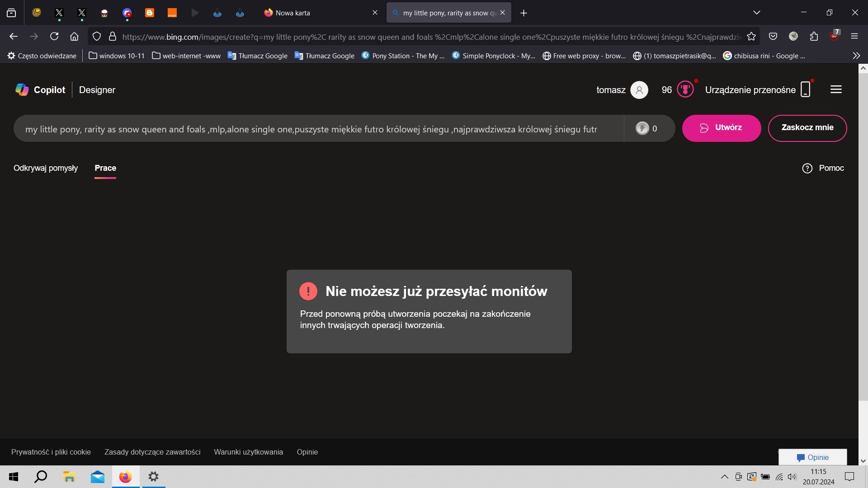
Task: Open Zasady dotyczące zawartości link
Action: tap(152, 452)
